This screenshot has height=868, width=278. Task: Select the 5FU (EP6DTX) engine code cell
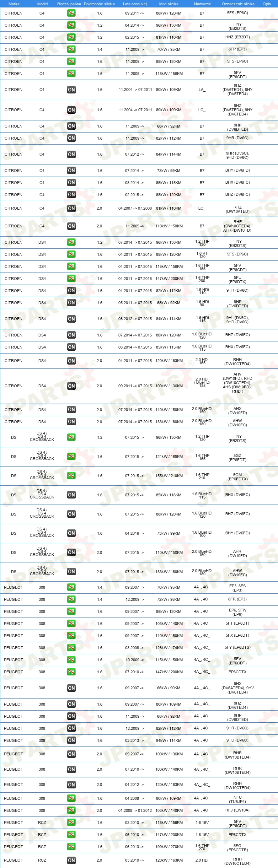[237, 280]
